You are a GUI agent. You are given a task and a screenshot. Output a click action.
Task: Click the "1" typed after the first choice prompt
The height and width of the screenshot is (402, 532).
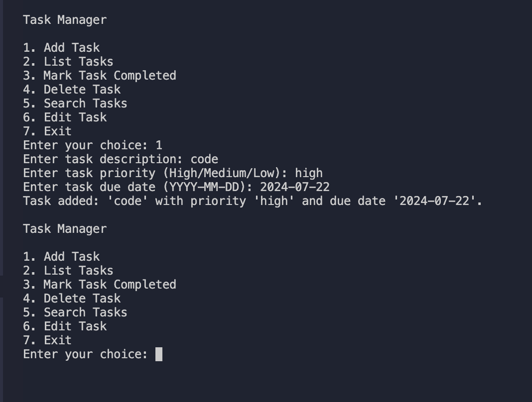pyautogui.click(x=159, y=145)
